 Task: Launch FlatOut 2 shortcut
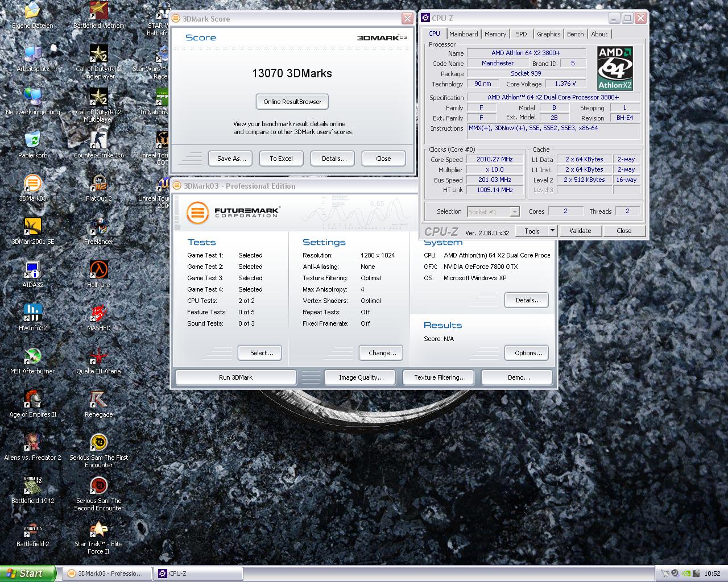coord(98,188)
